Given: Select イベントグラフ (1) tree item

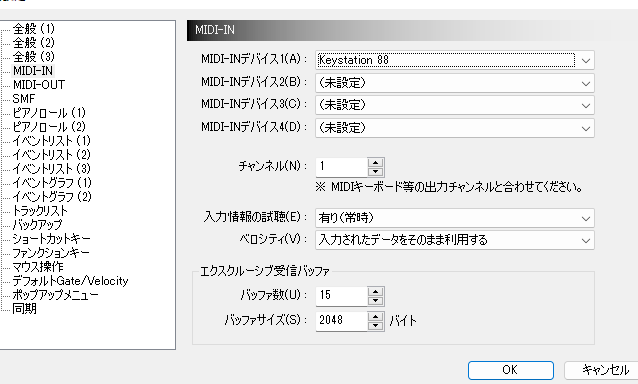Looking at the screenshot, I should (x=52, y=183).
